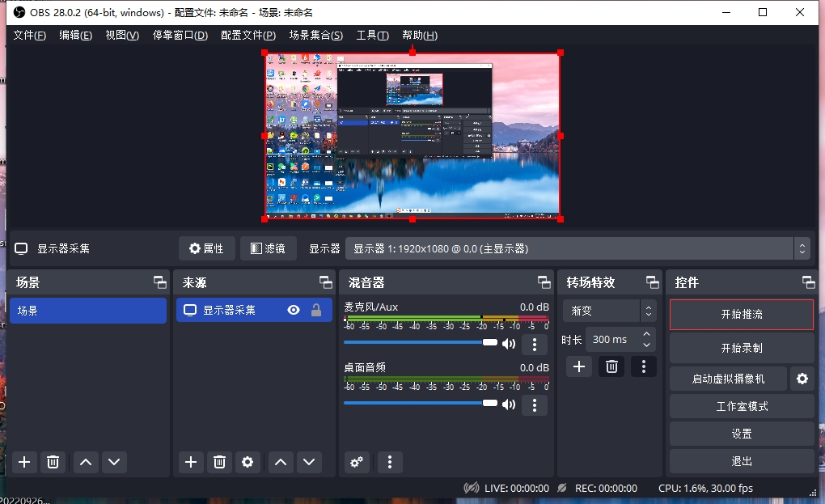Select the 场景 item in scenes list

coord(88,311)
